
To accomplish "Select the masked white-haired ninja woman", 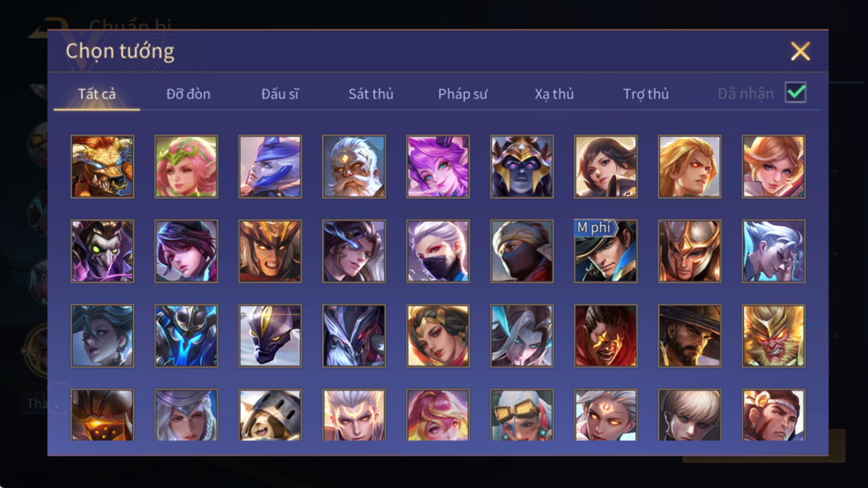I will pos(438,251).
